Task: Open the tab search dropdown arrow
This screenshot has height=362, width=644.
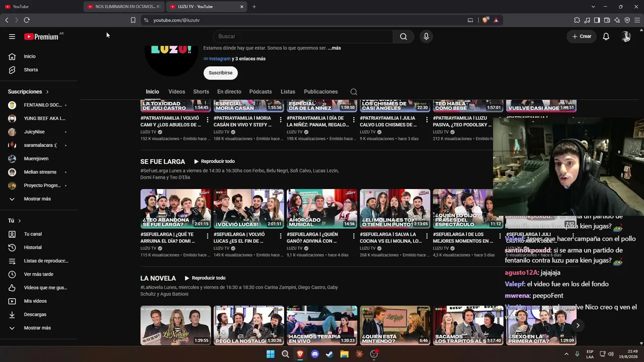Action: click(x=593, y=7)
